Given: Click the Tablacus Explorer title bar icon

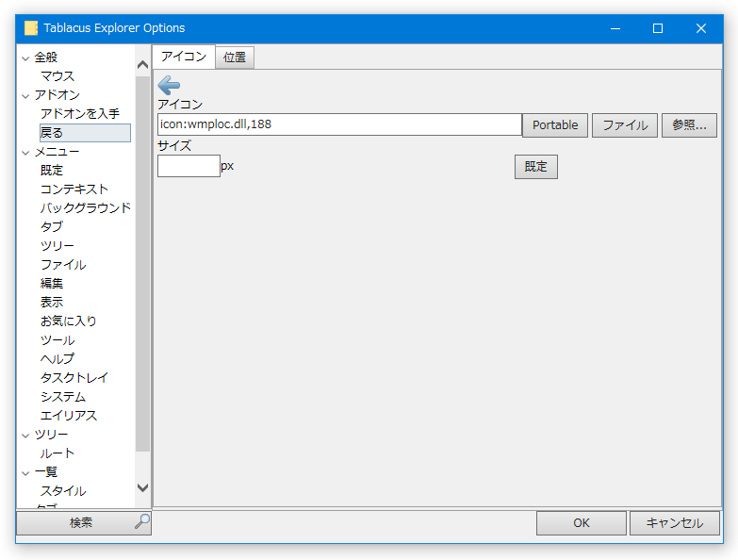Looking at the screenshot, I should 31,28.
